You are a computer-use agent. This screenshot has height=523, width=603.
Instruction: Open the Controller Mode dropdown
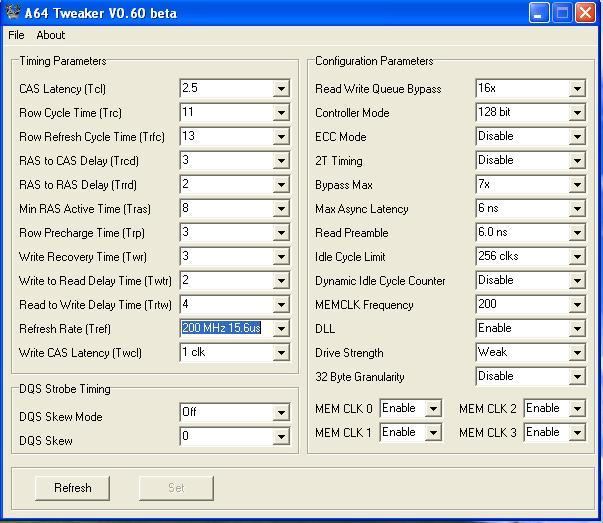point(577,113)
